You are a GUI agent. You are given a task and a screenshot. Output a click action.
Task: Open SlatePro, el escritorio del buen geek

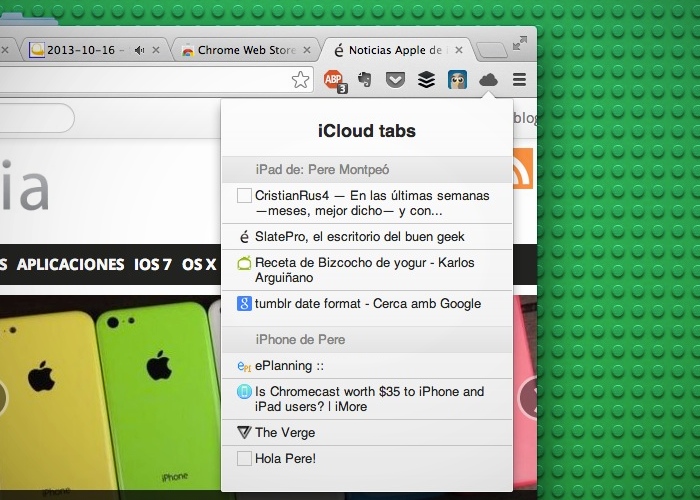[367, 237]
